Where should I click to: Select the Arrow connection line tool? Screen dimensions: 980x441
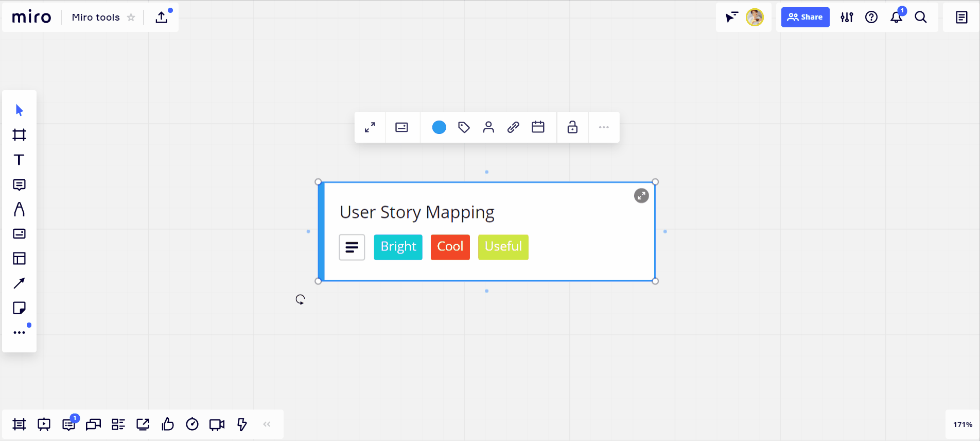point(19,283)
